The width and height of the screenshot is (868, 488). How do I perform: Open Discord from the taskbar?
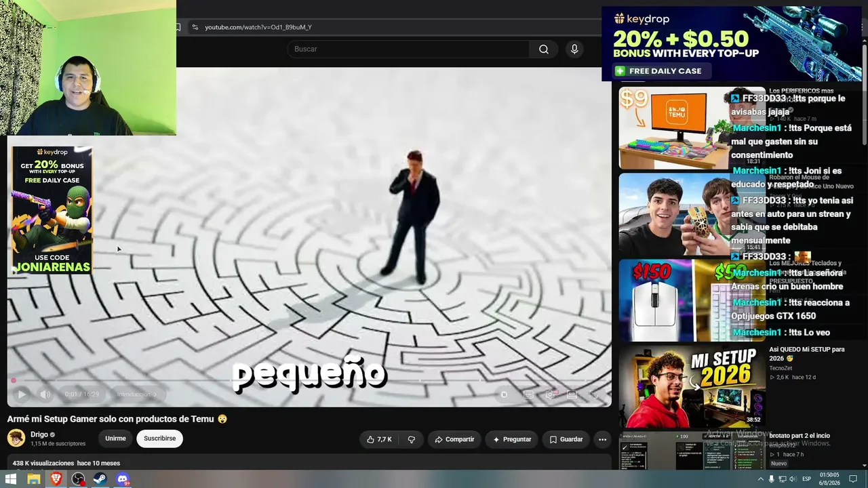123,479
